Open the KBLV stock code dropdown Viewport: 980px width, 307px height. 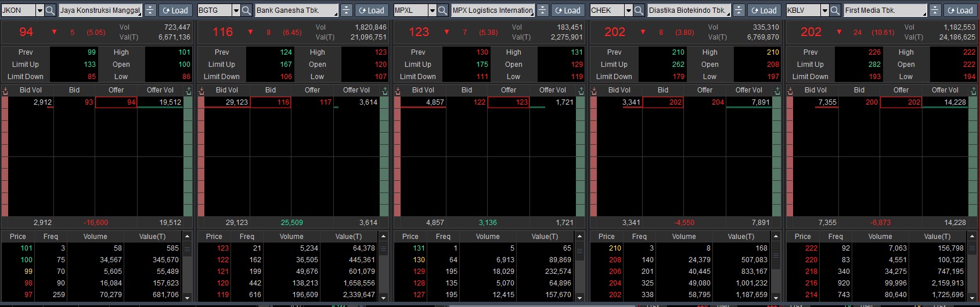point(824,10)
